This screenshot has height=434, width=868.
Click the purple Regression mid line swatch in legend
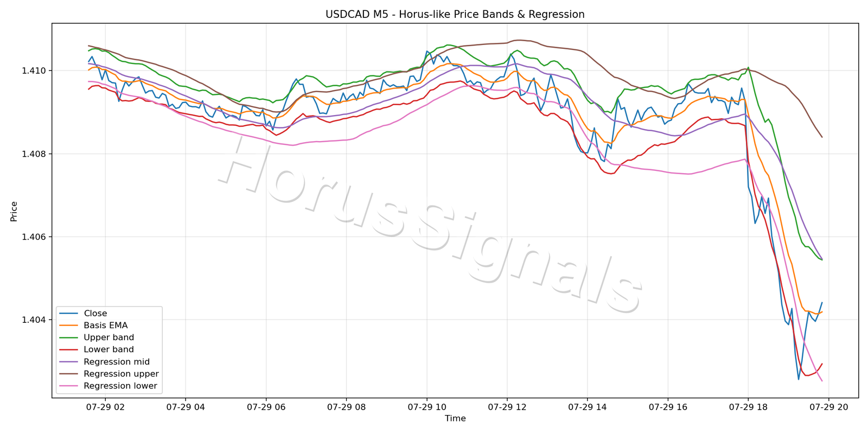pos(68,362)
